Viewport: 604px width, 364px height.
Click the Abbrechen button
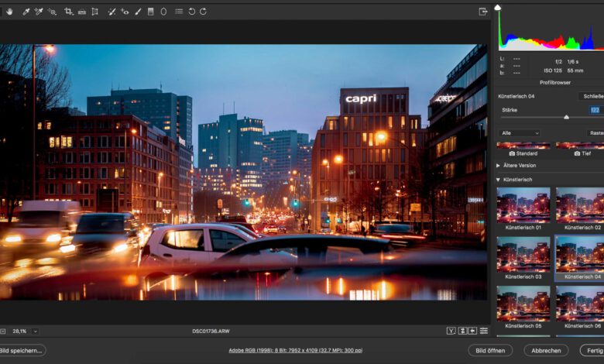tap(546, 350)
